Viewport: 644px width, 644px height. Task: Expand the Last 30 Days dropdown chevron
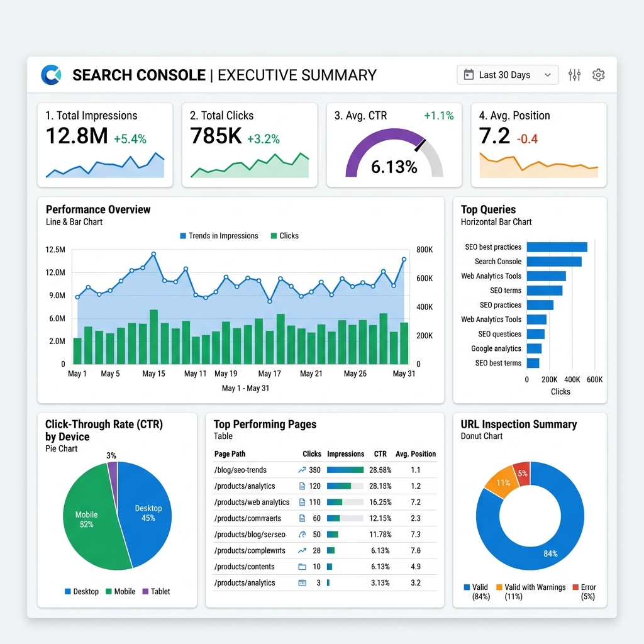547,75
